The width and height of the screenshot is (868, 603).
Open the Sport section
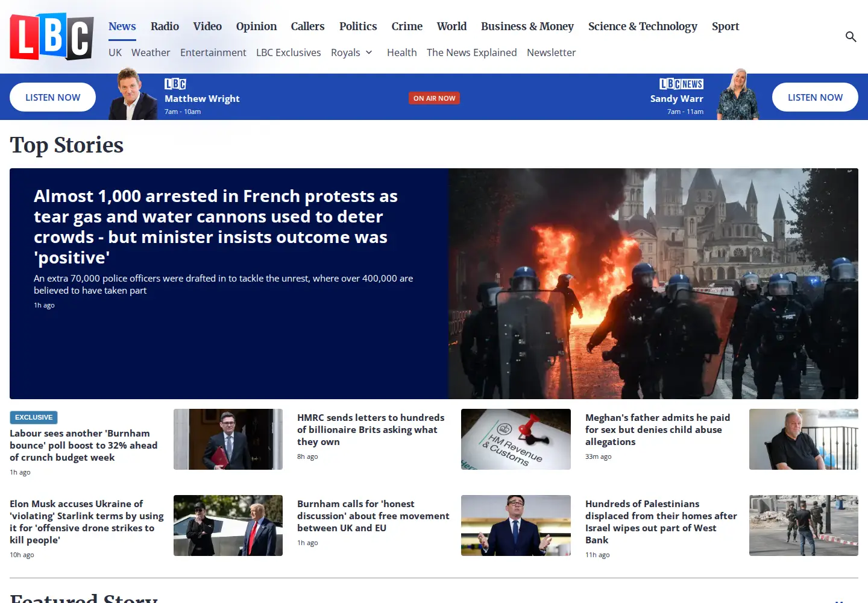725,26
